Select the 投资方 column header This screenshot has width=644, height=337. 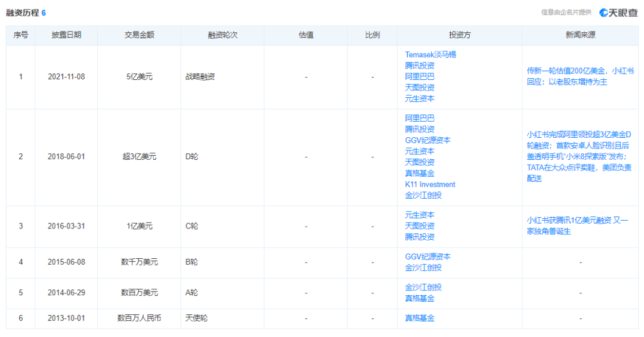point(460,35)
